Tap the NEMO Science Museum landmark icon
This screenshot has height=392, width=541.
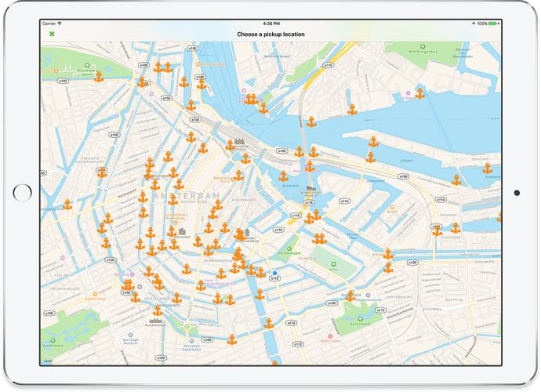tap(310, 189)
